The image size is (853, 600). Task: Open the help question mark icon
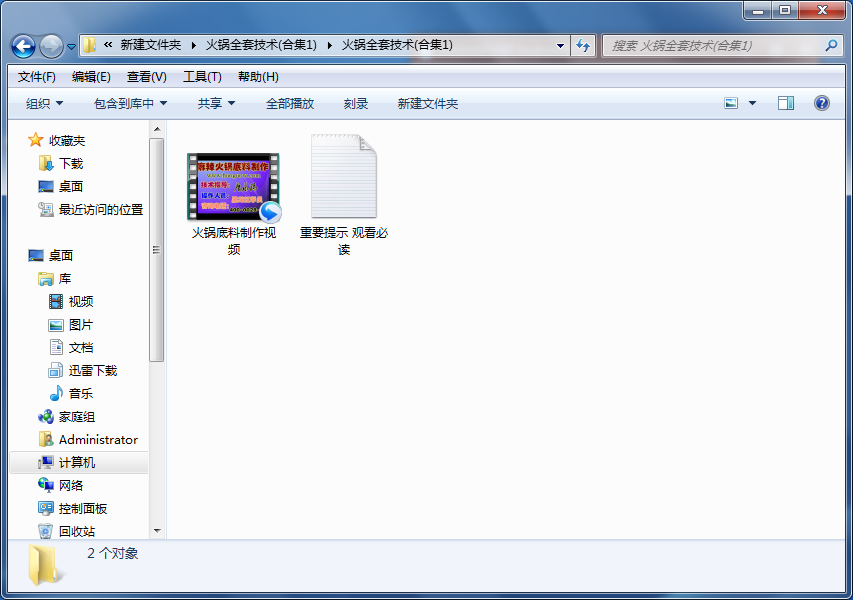(822, 103)
